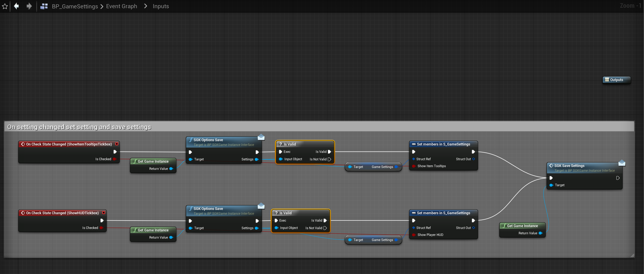This screenshot has width=644, height=274.
Task: Click the comment box title 'On setting changed set setting'
Action: [x=79, y=127]
